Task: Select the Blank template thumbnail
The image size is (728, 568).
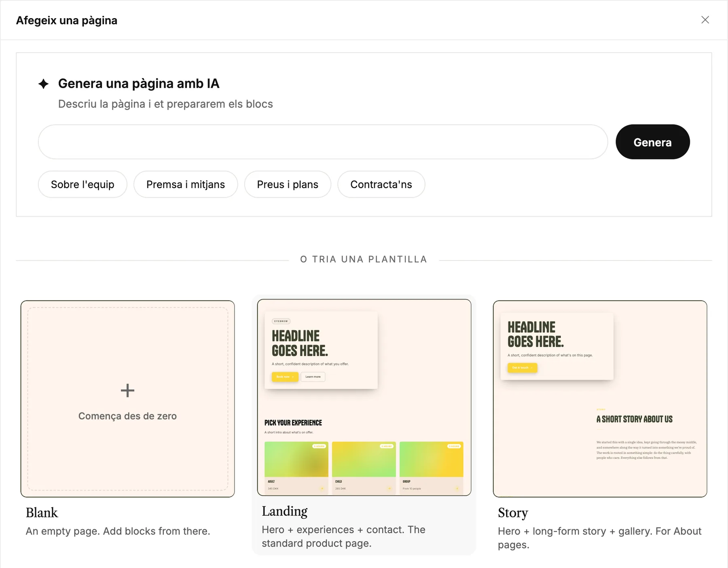Action: [x=128, y=399]
